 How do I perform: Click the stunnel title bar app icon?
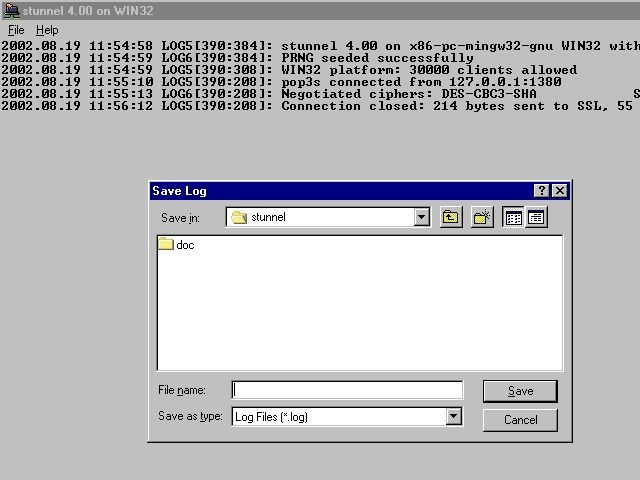coord(11,11)
